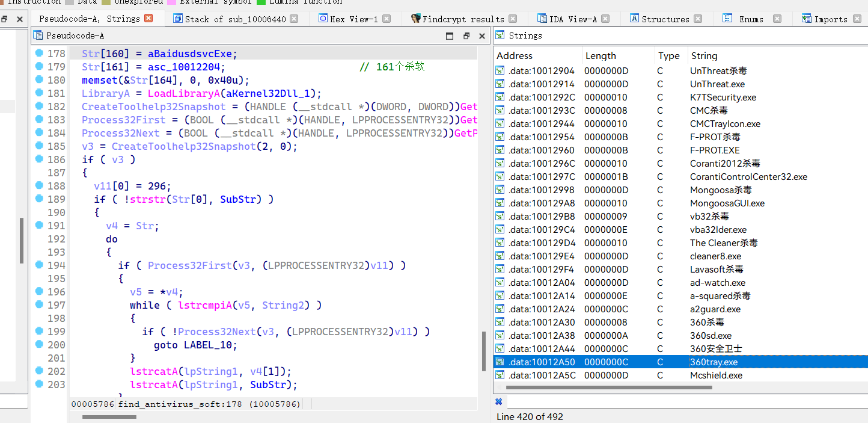The image size is (868, 423).
Task: Select the MongoosaGUI.exe string row
Action: coord(681,203)
